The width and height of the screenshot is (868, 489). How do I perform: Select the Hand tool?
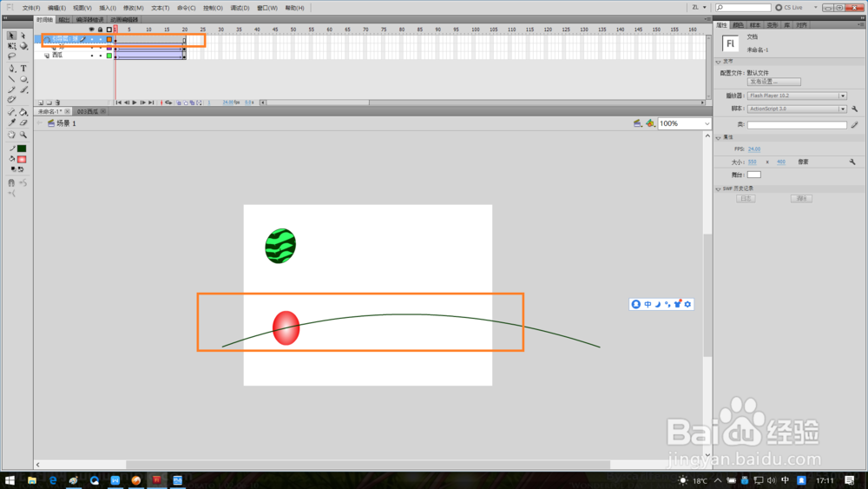tap(11, 135)
